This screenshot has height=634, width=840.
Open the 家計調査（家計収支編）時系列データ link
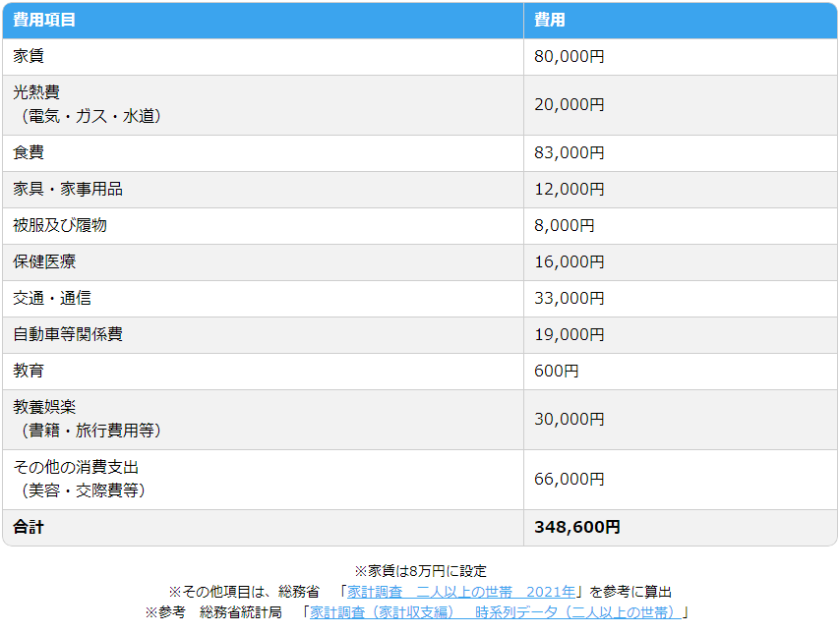click(495, 612)
